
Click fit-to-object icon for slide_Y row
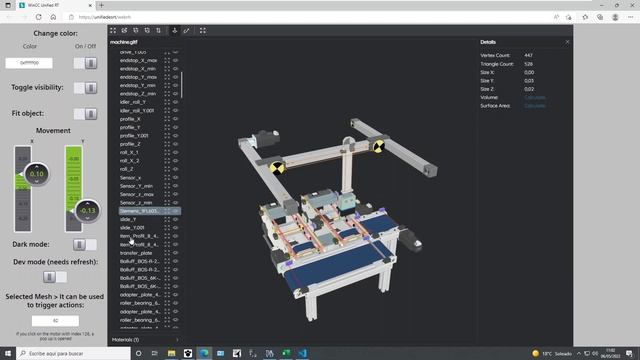[x=167, y=220]
